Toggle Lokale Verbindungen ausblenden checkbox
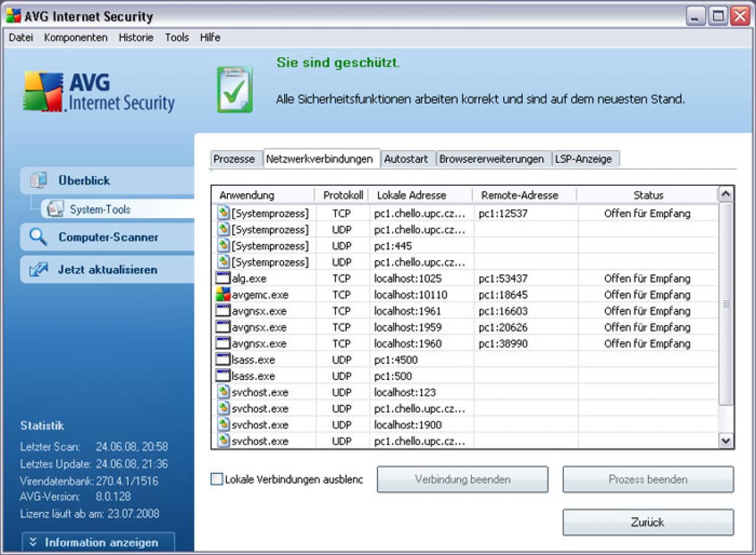This screenshot has height=555, width=756. pyautogui.click(x=217, y=479)
